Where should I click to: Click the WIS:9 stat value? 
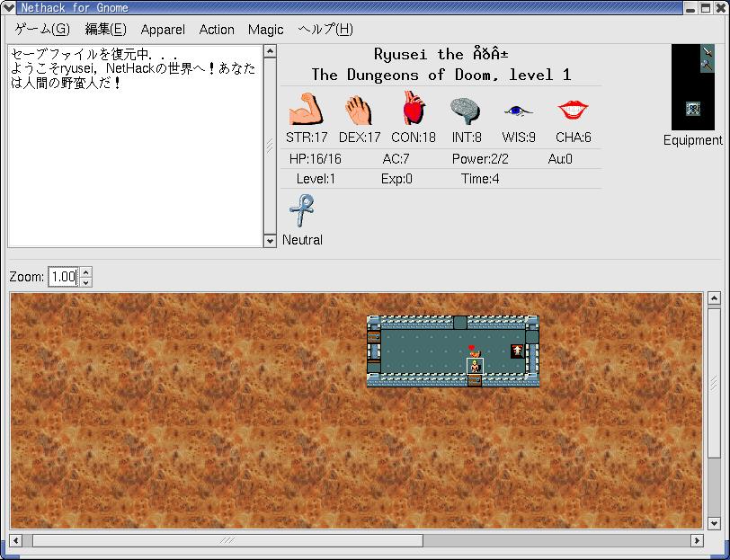pos(519,138)
